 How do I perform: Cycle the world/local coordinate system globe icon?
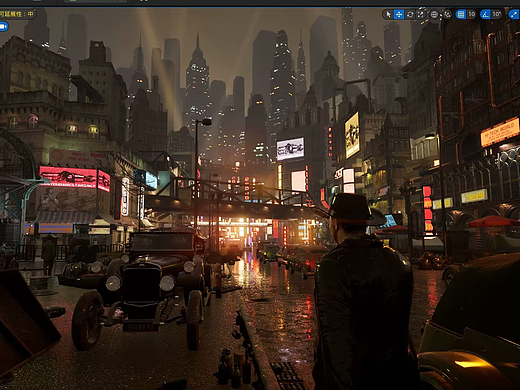[x=434, y=14]
